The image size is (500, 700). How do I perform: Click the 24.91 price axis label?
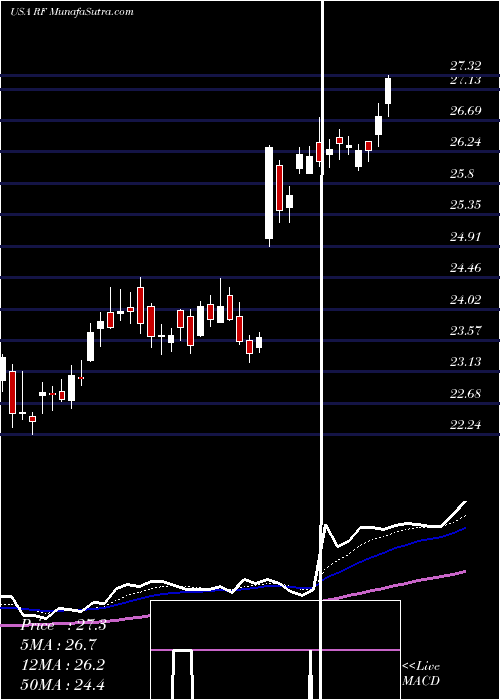(465, 237)
